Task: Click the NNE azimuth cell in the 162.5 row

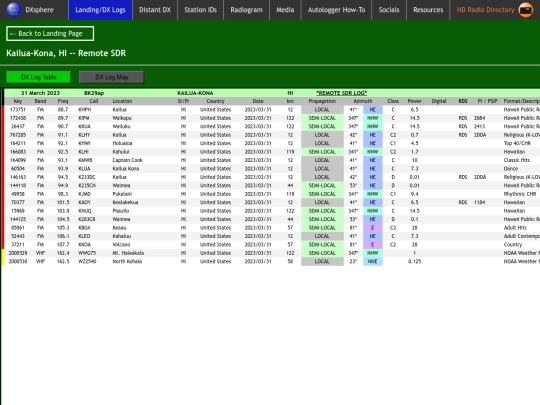Action: (373, 261)
